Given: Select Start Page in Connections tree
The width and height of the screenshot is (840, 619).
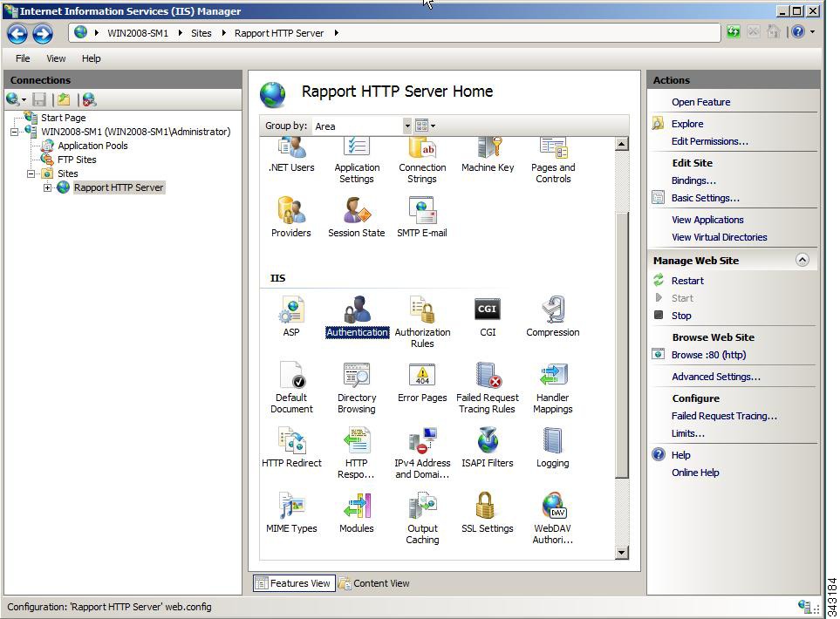Looking at the screenshot, I should click(x=63, y=118).
